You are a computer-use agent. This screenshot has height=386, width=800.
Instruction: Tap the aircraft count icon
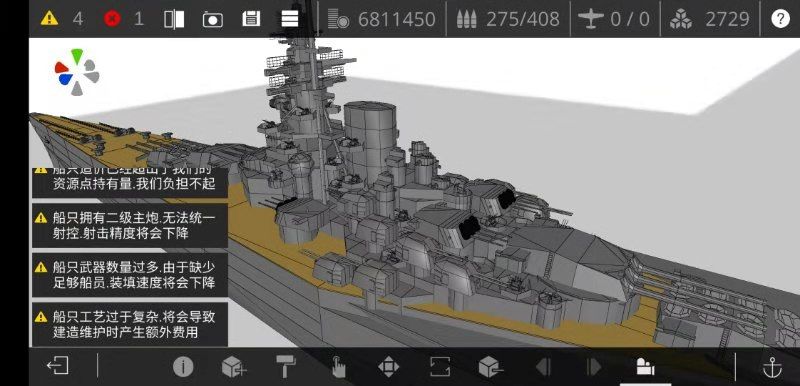591,19
